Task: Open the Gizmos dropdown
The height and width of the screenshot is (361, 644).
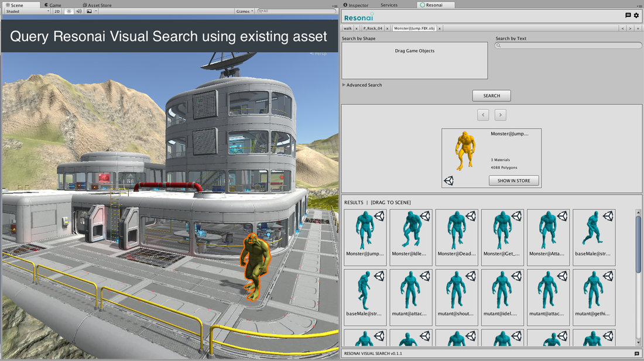Action: [245, 11]
